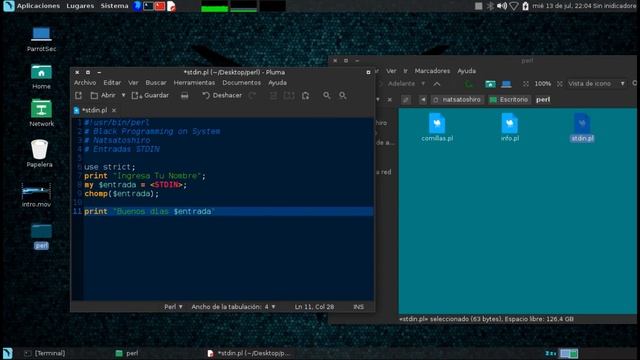Select the comillas.pl file

pos(437,127)
